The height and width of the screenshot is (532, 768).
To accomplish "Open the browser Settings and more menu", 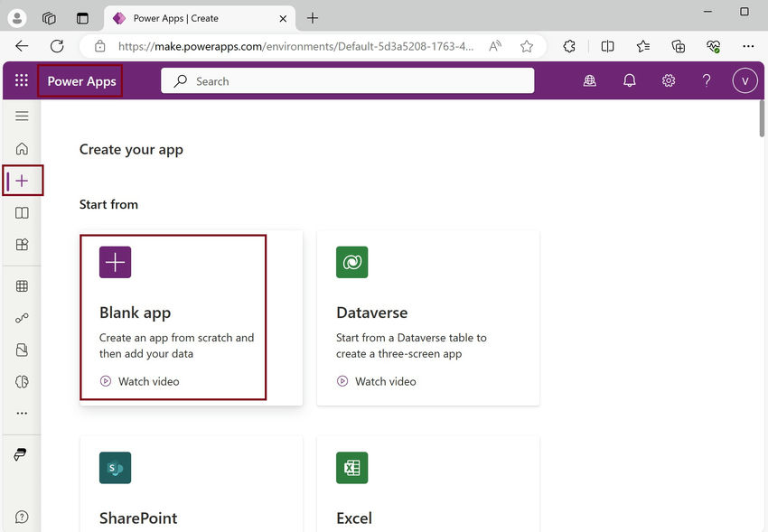I will tap(748, 46).
